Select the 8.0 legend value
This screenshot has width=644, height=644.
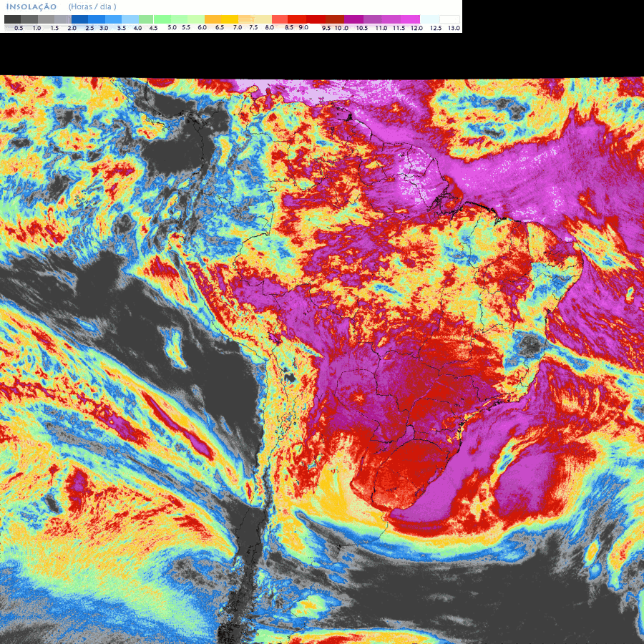pos(270,27)
